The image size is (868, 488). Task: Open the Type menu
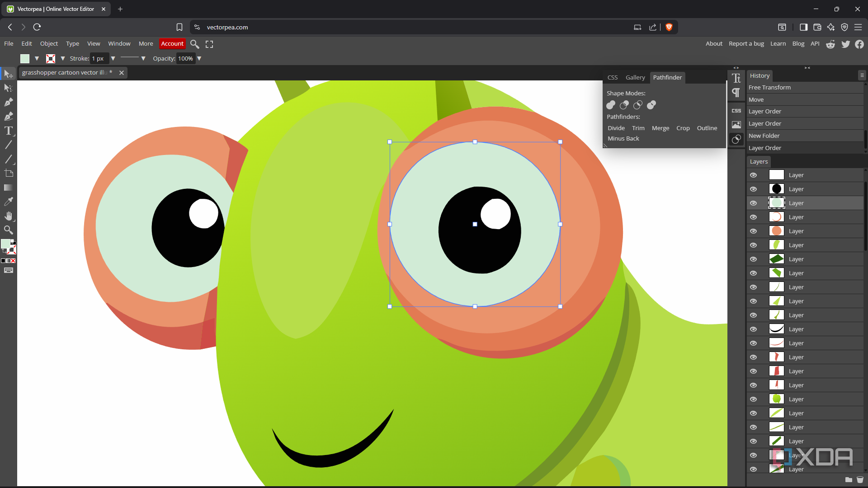click(x=72, y=44)
